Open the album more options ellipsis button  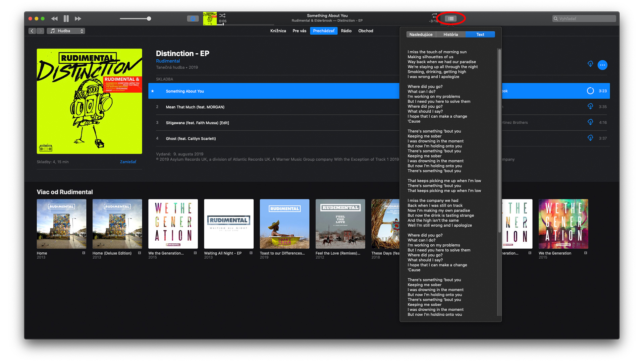(x=602, y=65)
